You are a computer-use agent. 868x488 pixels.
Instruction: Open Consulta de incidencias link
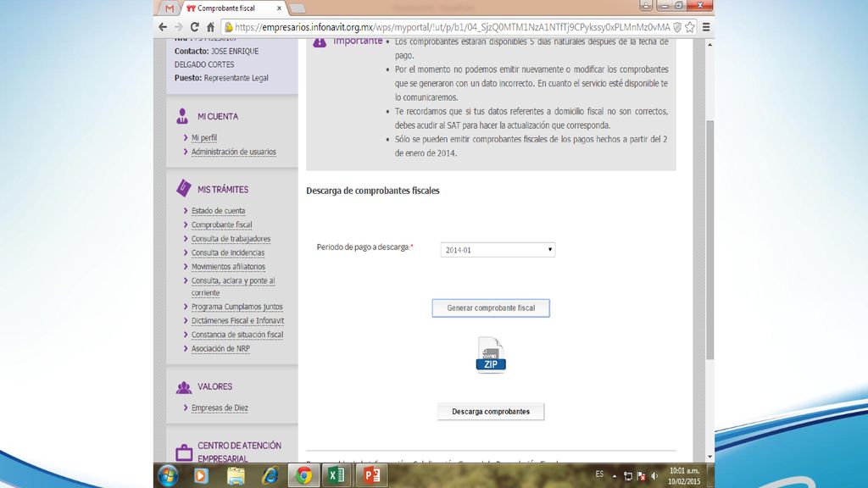click(x=228, y=252)
